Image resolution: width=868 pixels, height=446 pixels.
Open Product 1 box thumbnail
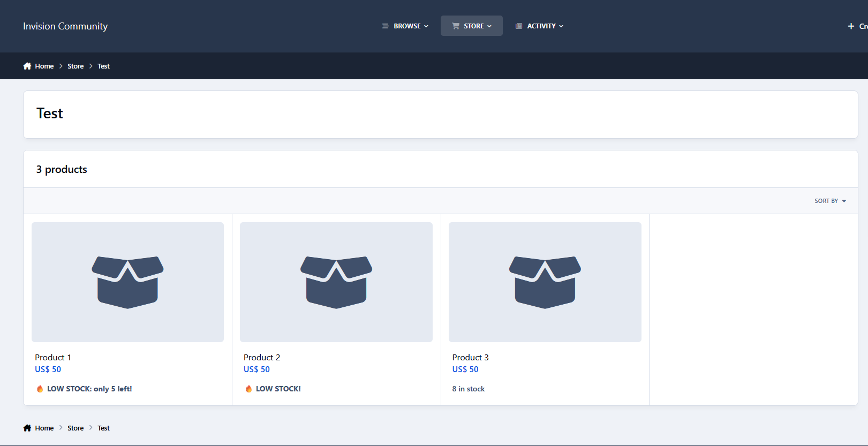click(x=127, y=282)
